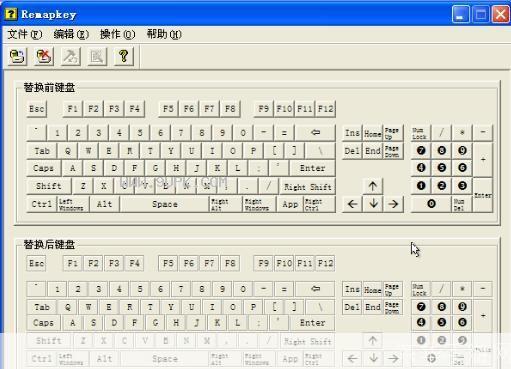Open the 操作(O) menu

point(117,34)
